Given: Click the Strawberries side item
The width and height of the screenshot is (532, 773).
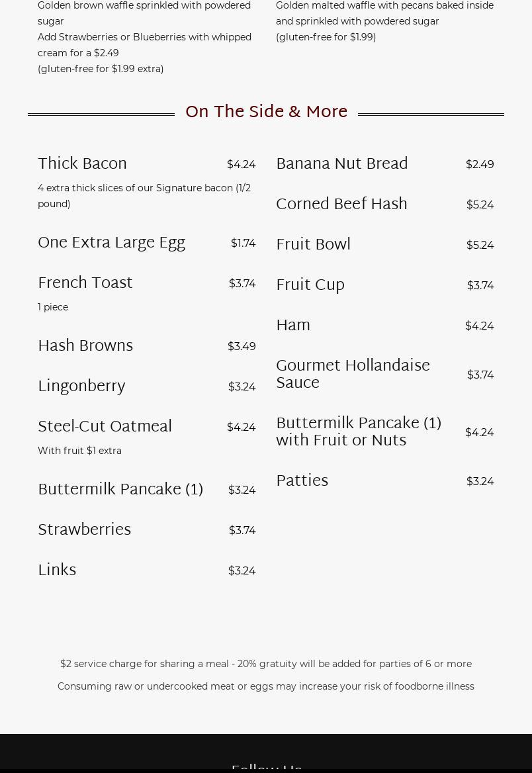Looking at the screenshot, I should point(84,529).
